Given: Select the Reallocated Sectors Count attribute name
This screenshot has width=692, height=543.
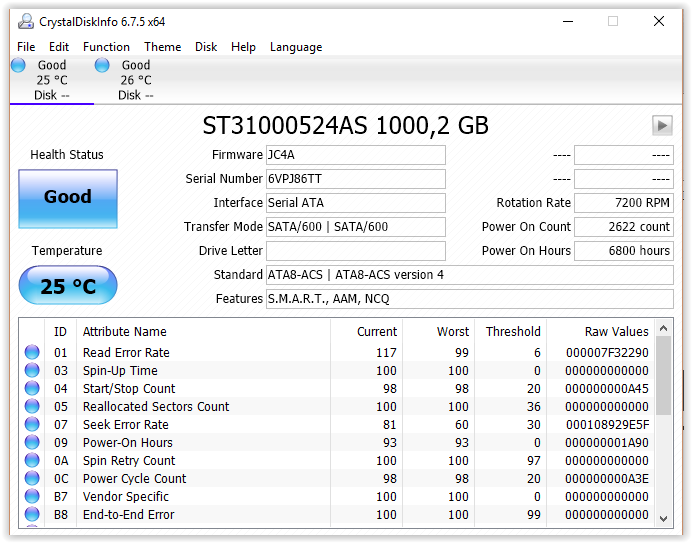Looking at the screenshot, I should click(x=156, y=406).
